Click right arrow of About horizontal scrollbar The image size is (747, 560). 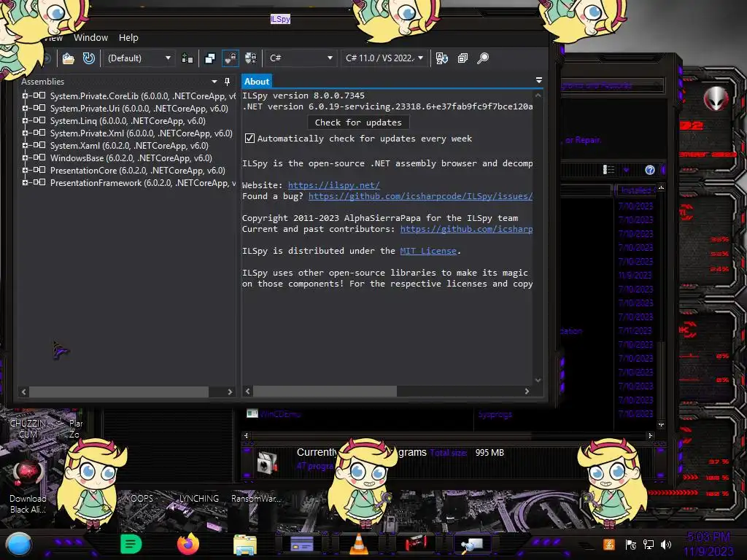527,391
